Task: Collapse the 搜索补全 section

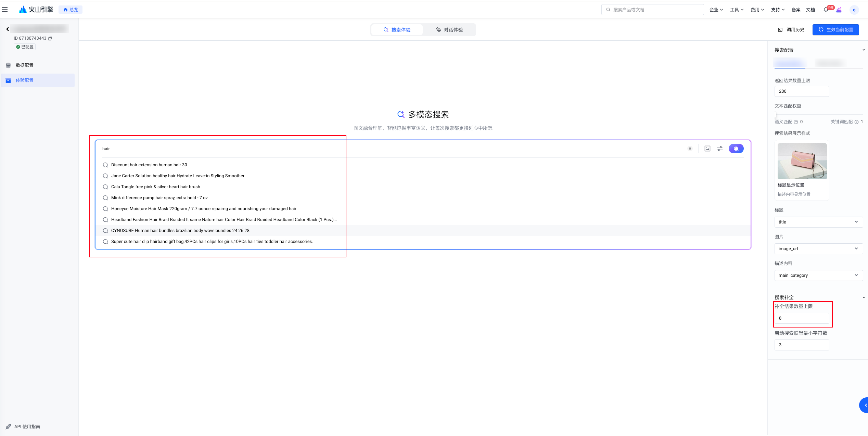Action: (864, 297)
